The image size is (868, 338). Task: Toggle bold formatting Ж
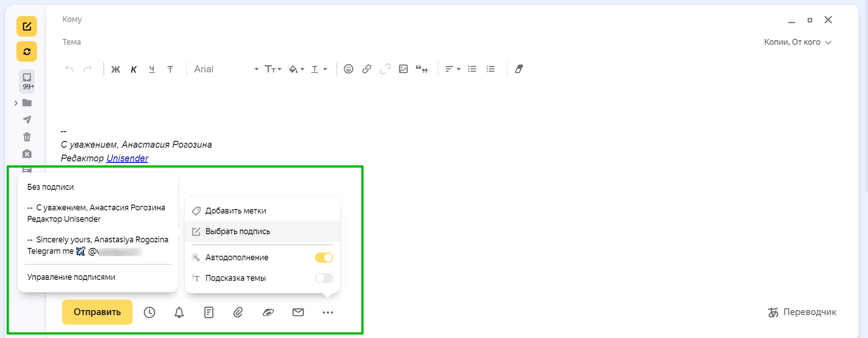tap(116, 69)
